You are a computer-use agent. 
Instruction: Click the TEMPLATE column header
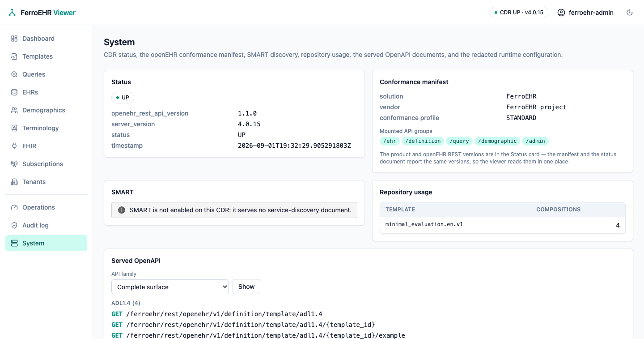[400, 210]
